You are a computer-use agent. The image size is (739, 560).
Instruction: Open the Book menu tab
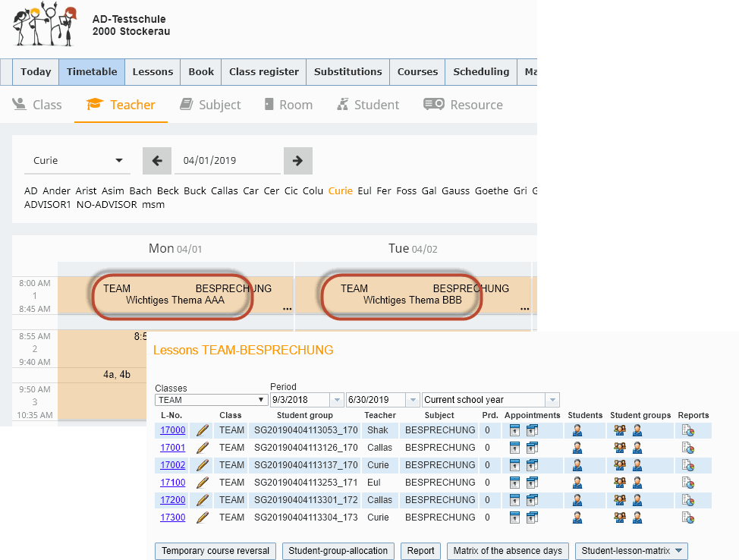[x=201, y=72]
